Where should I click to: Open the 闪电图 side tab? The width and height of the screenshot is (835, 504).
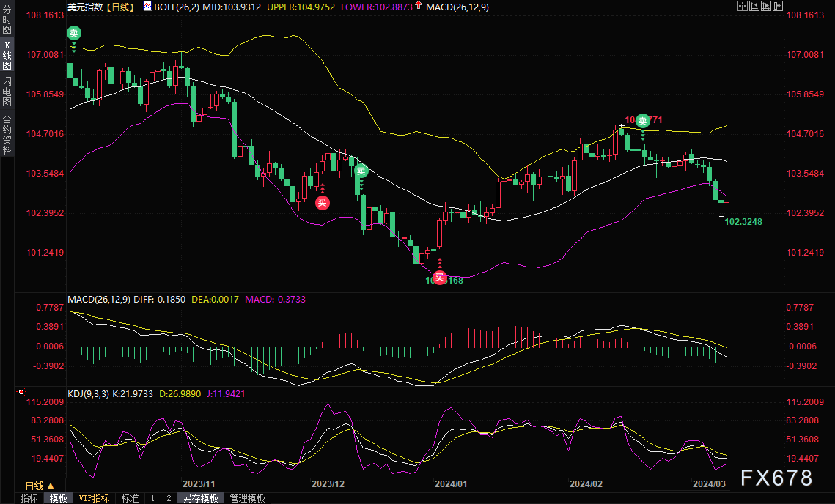7,91
